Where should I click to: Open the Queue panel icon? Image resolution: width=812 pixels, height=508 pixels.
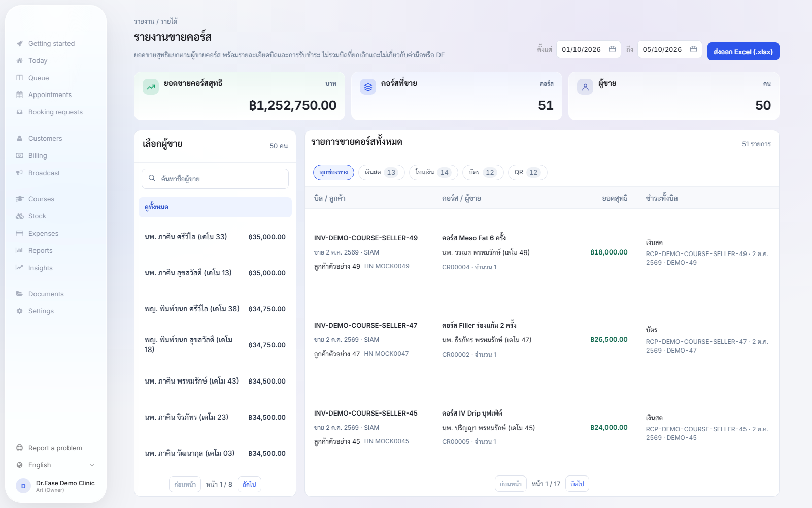[x=19, y=78]
